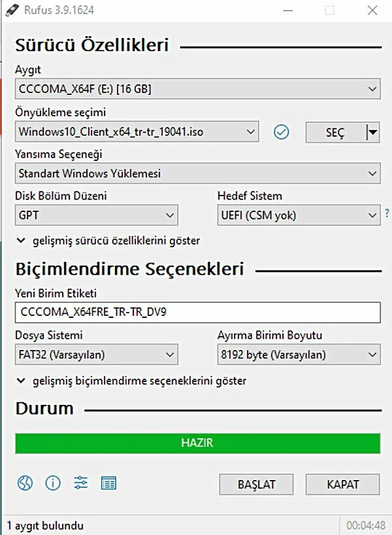This screenshot has width=392, height=535.
Task: Open the Dosya Sistemi FAT32 dropdown
Action: point(97,354)
